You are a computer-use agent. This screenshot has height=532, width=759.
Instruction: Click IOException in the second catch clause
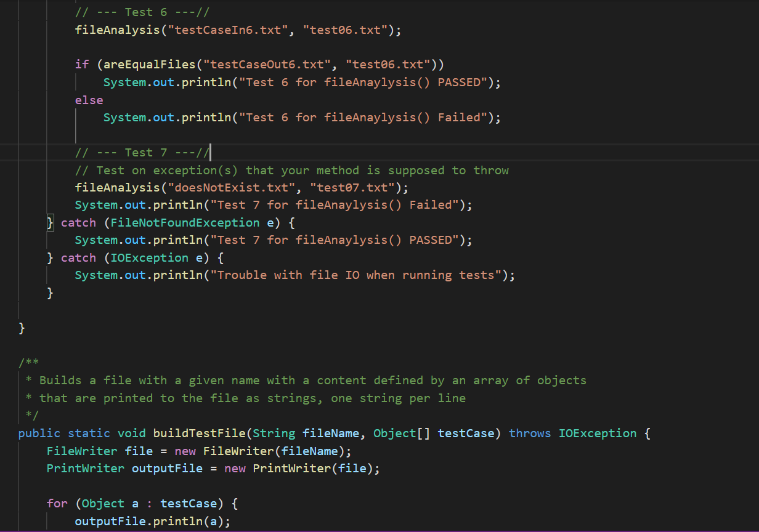coord(149,258)
